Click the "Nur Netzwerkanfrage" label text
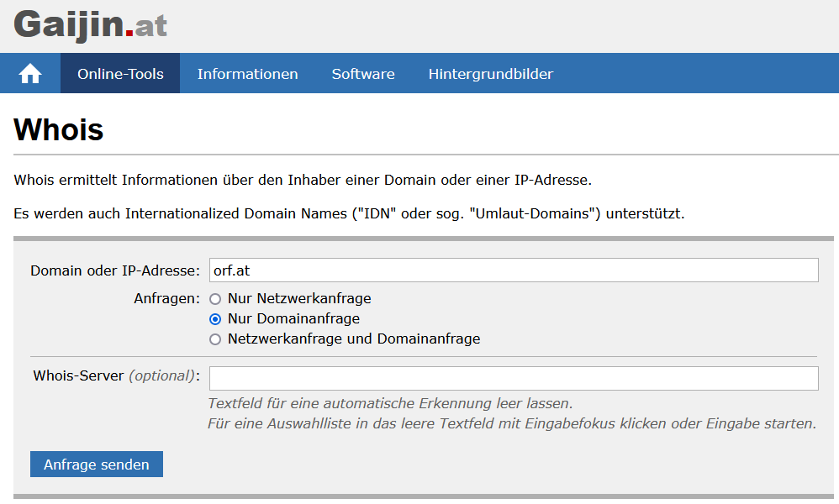The width and height of the screenshot is (839, 504). 299,298
